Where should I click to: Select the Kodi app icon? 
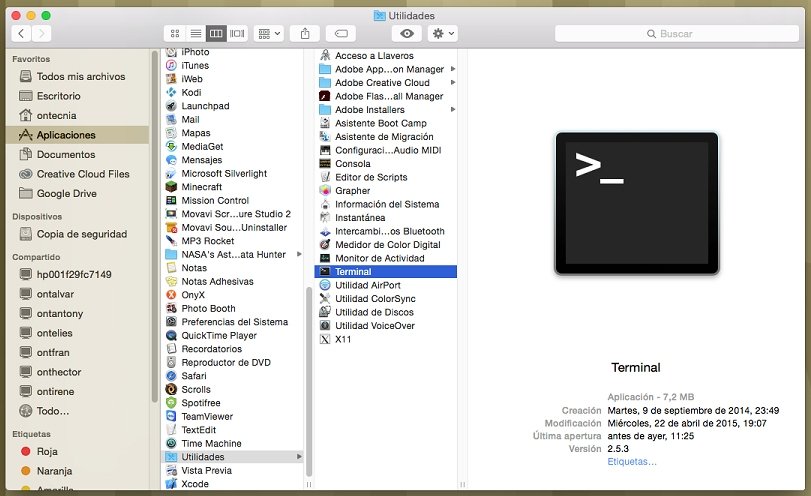click(x=171, y=92)
